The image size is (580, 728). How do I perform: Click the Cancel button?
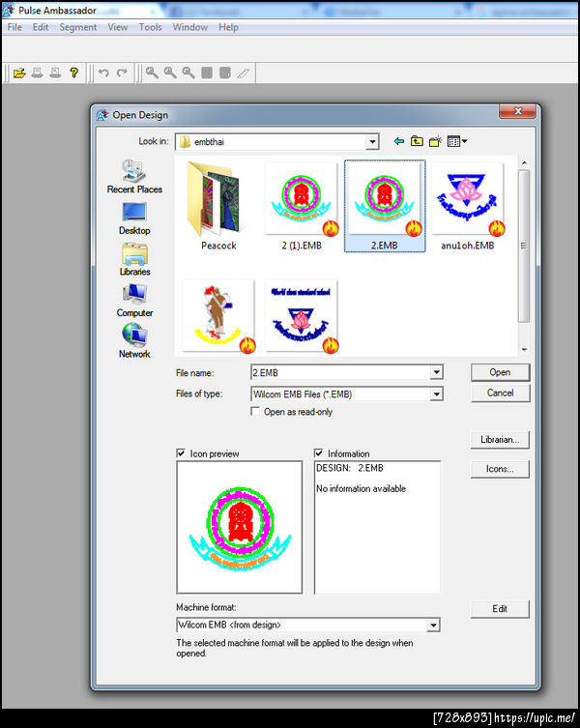click(500, 393)
